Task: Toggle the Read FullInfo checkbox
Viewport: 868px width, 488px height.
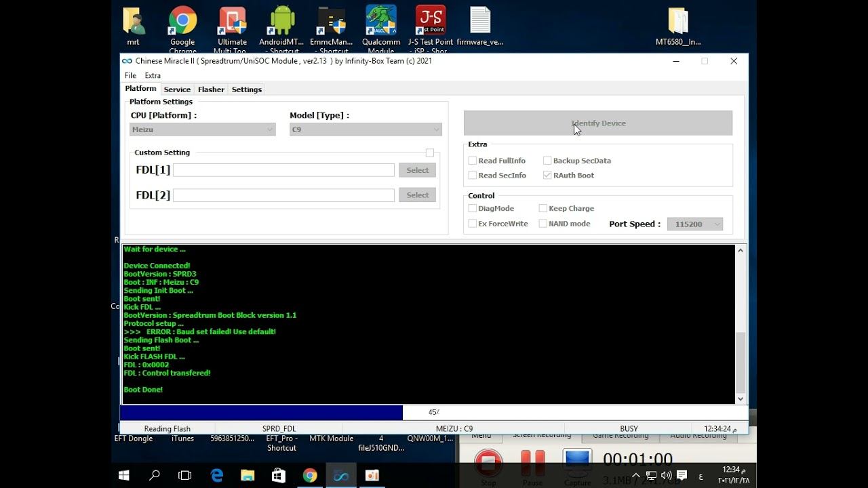Action: pyautogui.click(x=473, y=161)
